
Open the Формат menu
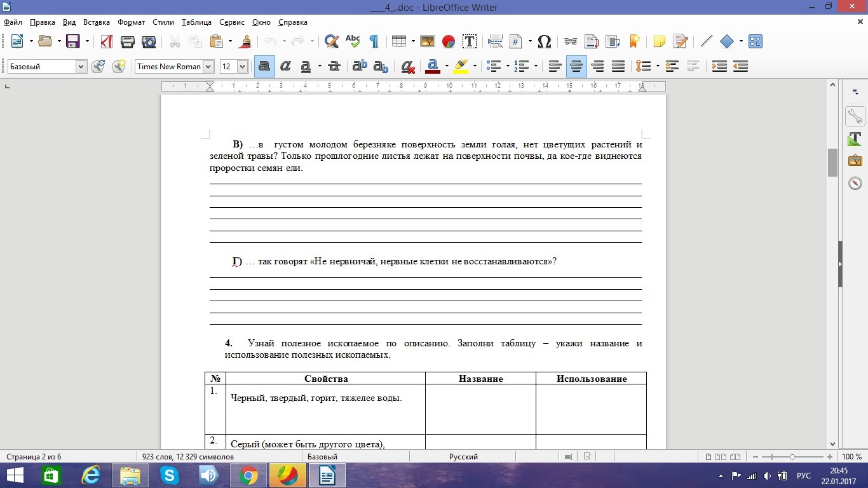coord(131,22)
